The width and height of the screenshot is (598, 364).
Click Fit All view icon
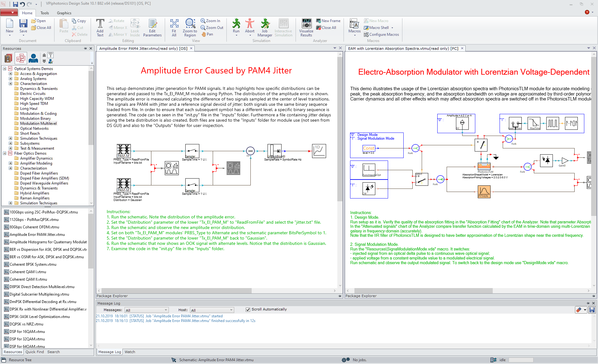[174, 28]
